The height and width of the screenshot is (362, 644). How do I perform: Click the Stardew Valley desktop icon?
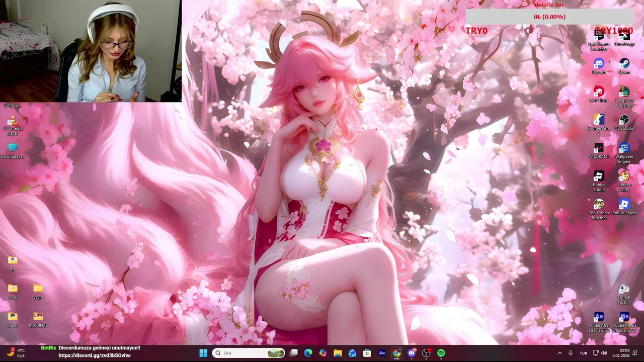(624, 181)
